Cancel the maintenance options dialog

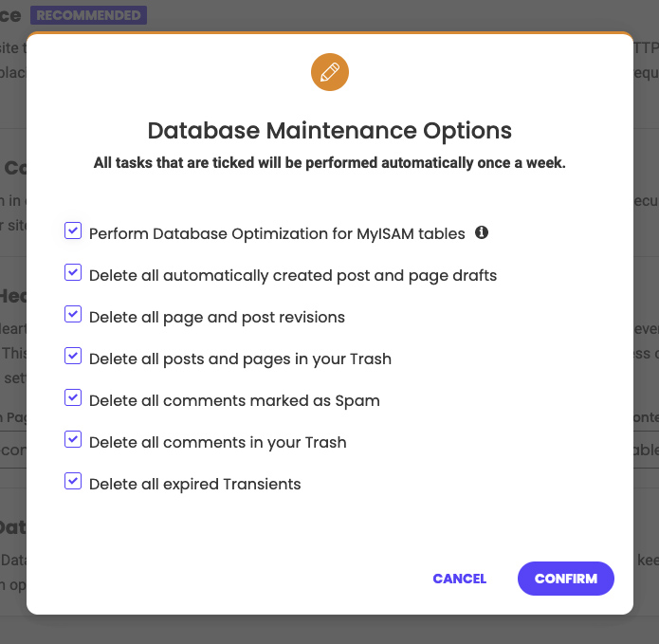[x=459, y=579]
